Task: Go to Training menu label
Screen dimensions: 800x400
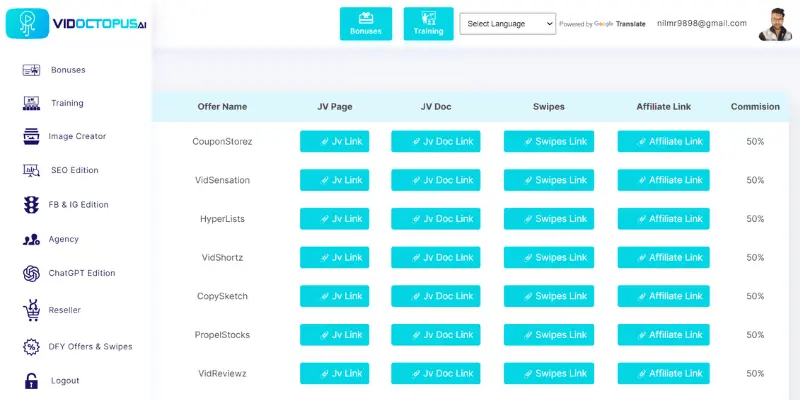Action: click(67, 103)
